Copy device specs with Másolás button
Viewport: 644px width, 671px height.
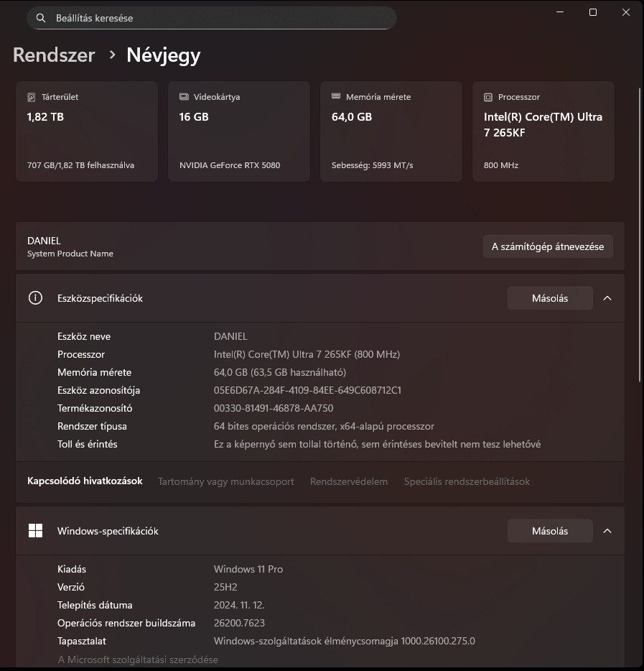pyautogui.click(x=549, y=298)
